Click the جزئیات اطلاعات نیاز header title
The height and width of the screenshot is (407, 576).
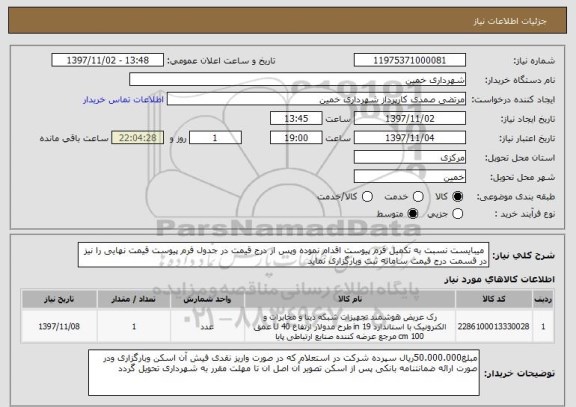point(510,21)
